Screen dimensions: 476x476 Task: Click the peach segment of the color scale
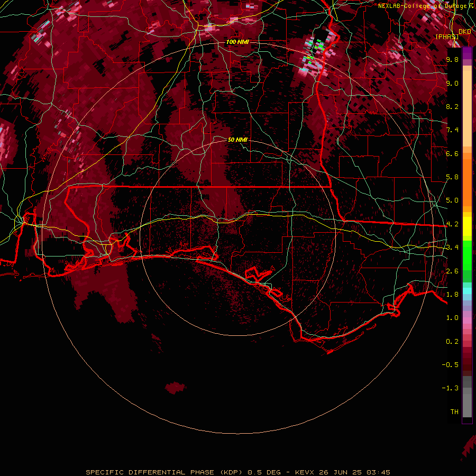(x=467, y=108)
